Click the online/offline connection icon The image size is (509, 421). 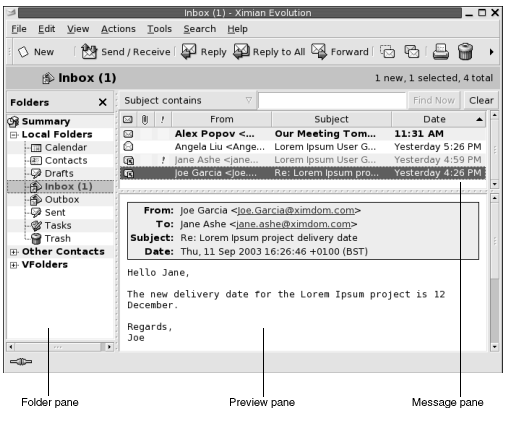(x=21, y=362)
